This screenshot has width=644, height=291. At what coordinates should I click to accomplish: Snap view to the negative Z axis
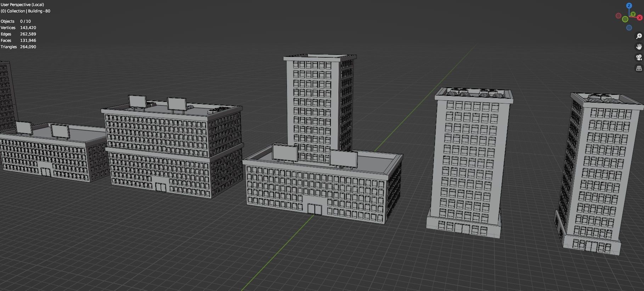pyautogui.click(x=629, y=28)
